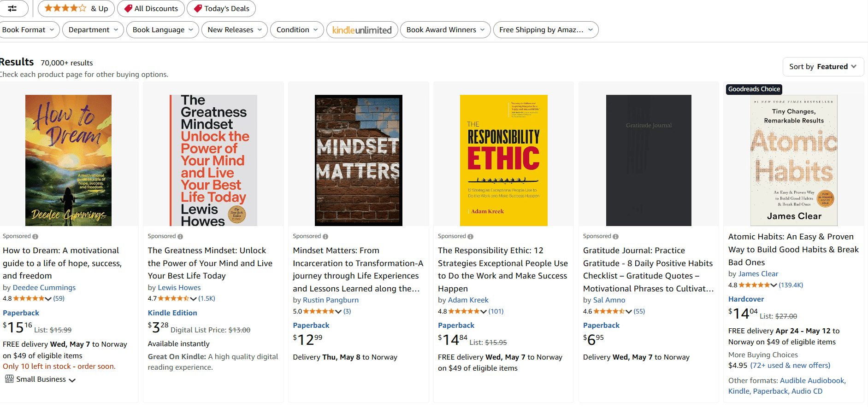Open Gratitude Journal book cover
Screen dimensions: 868x407
649,160
